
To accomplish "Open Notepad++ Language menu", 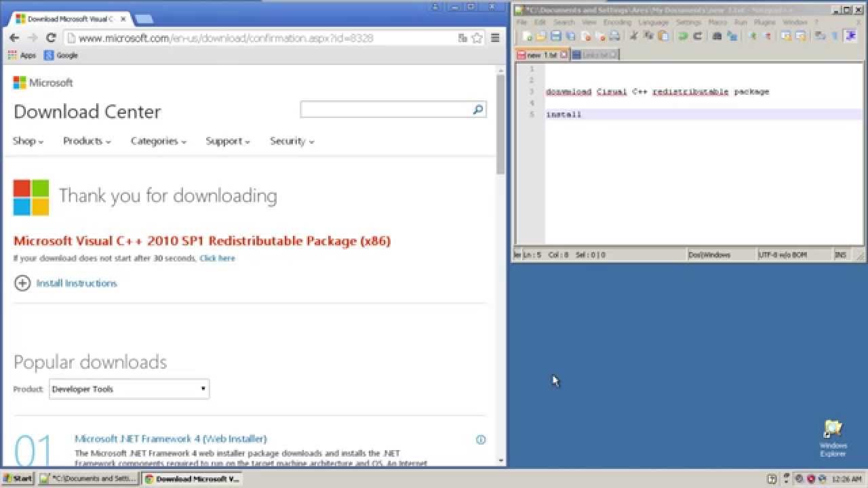I will coord(654,22).
